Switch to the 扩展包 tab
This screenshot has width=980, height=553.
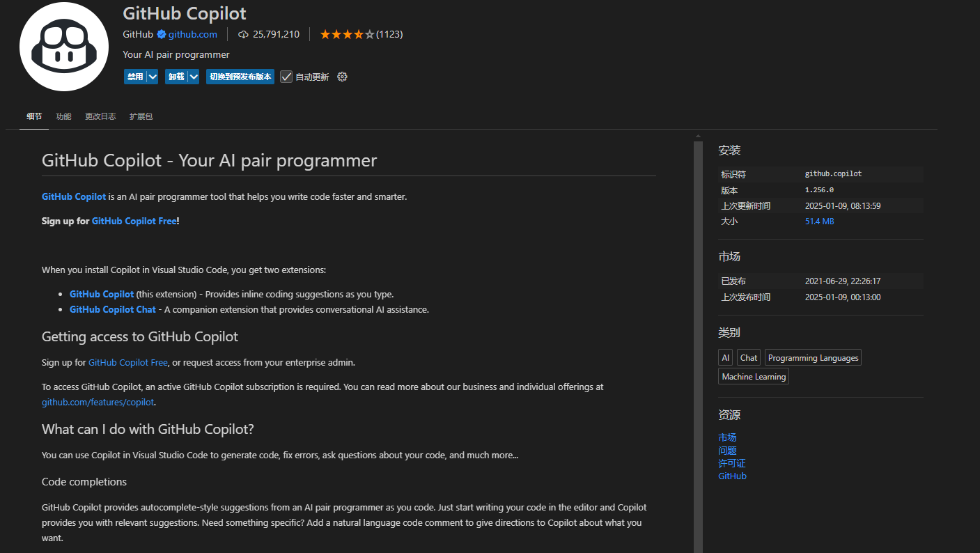[x=141, y=116]
